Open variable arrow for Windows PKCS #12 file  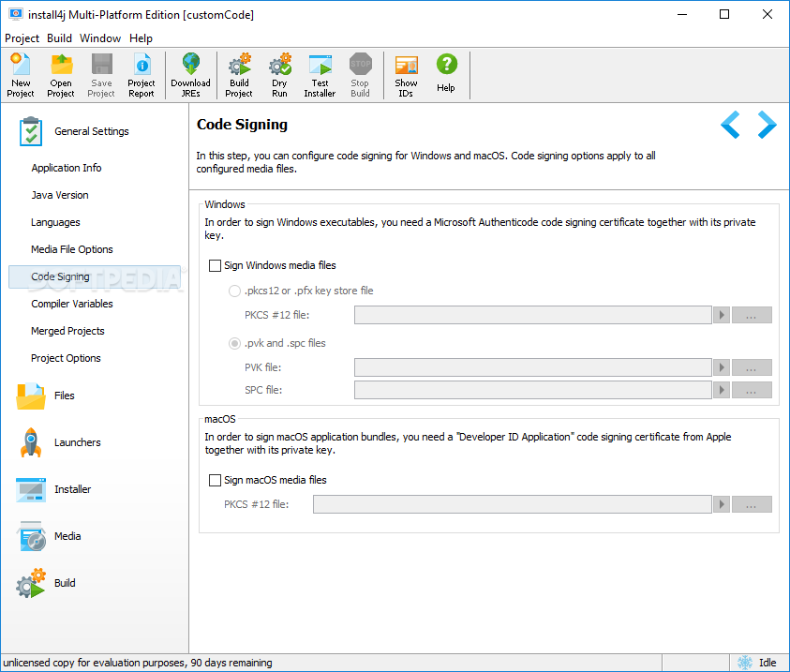pos(722,315)
